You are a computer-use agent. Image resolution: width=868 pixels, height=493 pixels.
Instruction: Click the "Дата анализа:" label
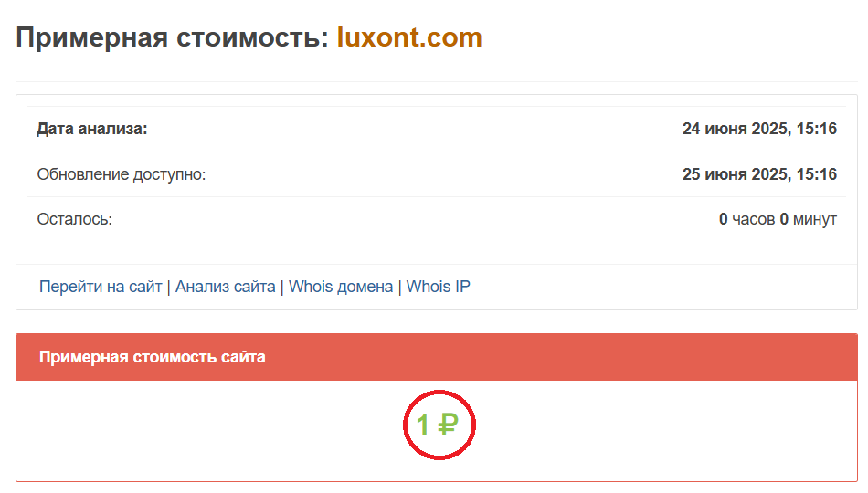pos(91,129)
